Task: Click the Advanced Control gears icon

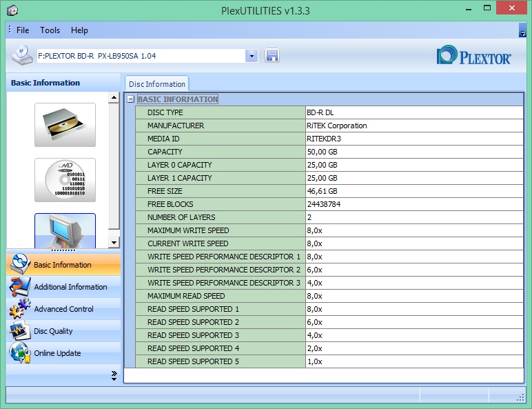Action: click(19, 309)
